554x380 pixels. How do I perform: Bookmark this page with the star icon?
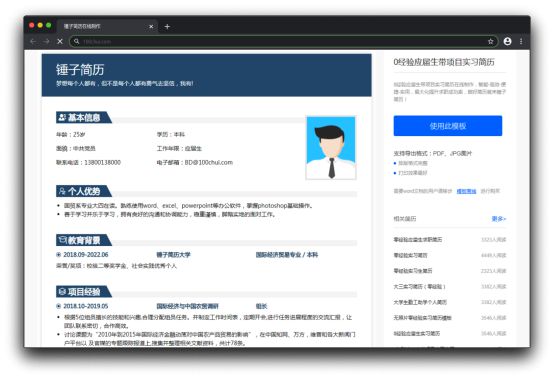click(x=490, y=41)
